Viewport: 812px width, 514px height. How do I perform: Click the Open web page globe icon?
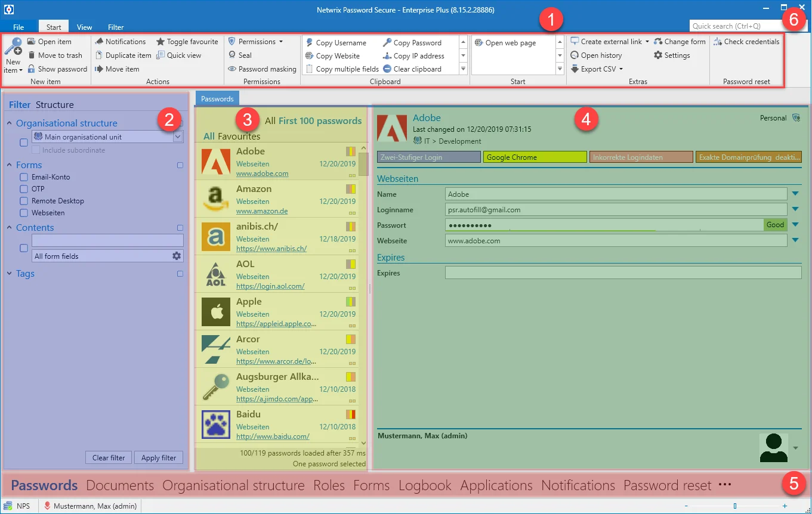(478, 43)
